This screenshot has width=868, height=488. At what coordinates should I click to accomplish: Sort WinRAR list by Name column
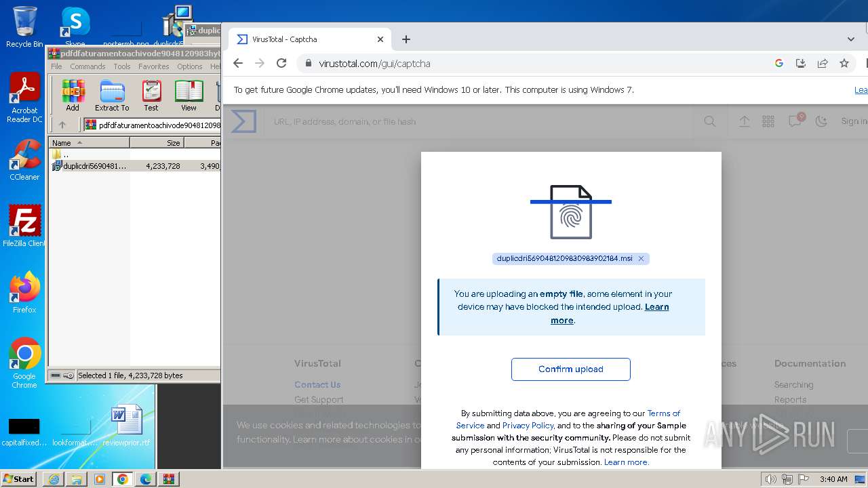coord(89,143)
